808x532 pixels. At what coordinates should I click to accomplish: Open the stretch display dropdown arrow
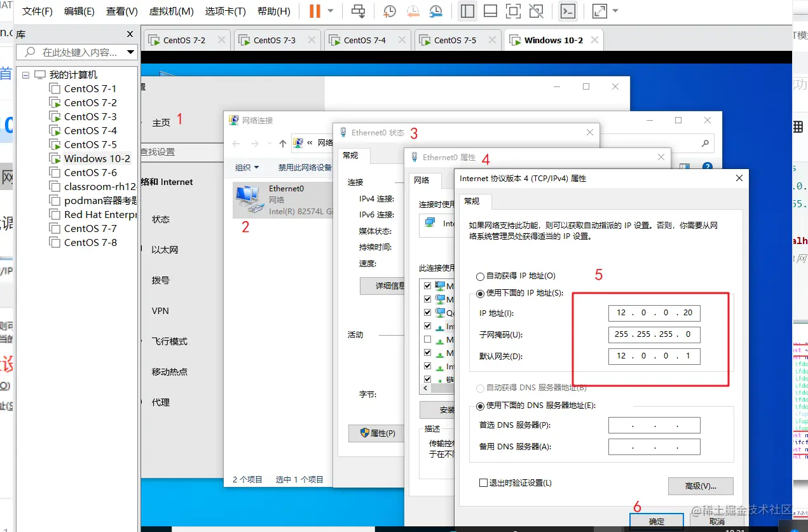(615, 11)
